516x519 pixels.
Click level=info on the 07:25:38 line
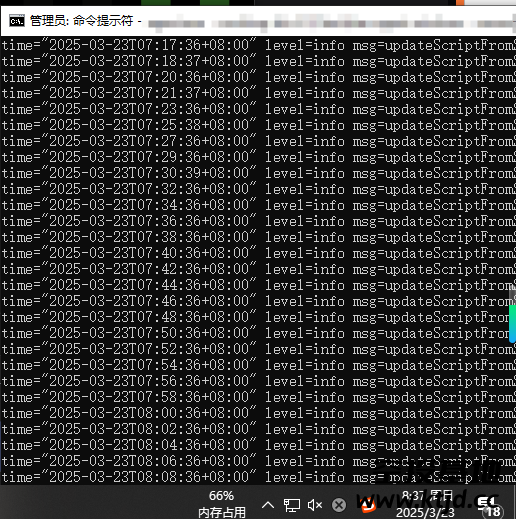coord(305,125)
